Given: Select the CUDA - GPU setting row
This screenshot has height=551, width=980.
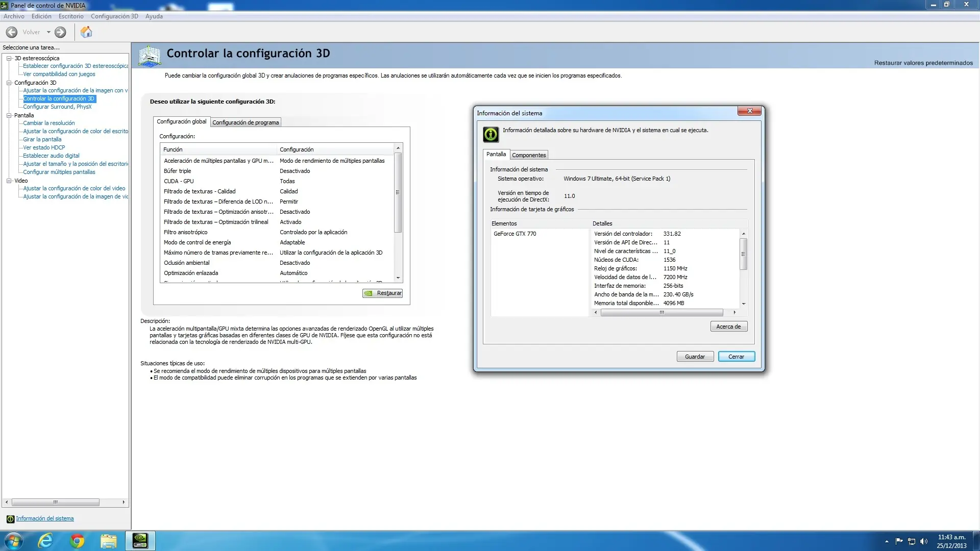Looking at the screenshot, I should click(278, 182).
